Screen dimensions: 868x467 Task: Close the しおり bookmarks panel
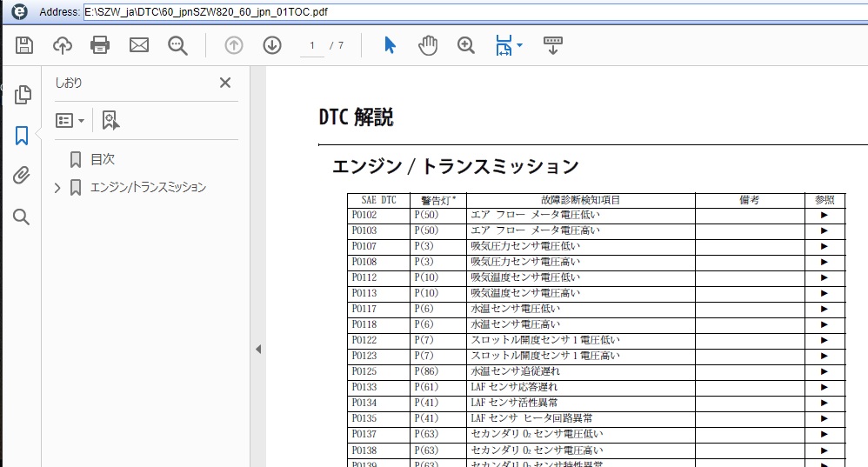224,83
